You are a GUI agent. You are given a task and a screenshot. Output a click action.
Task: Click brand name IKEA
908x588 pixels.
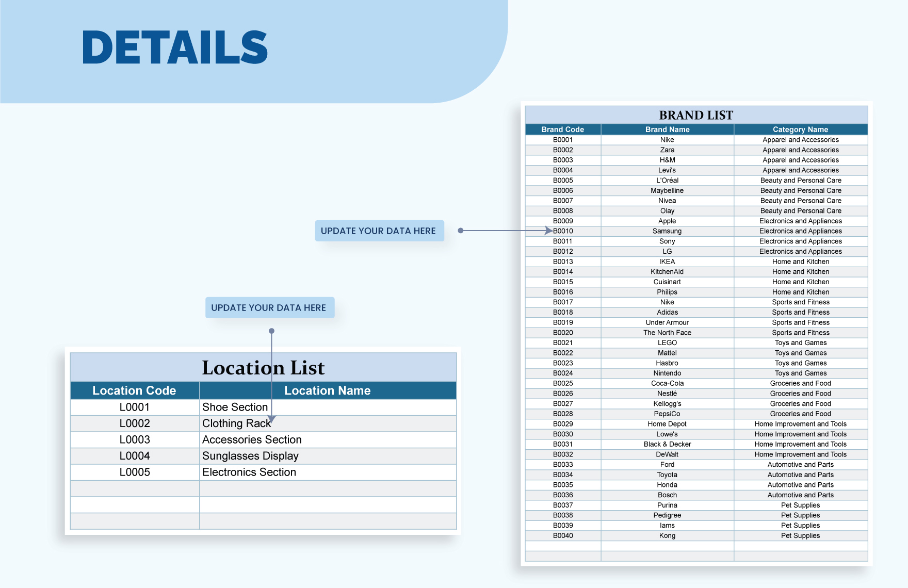667,262
